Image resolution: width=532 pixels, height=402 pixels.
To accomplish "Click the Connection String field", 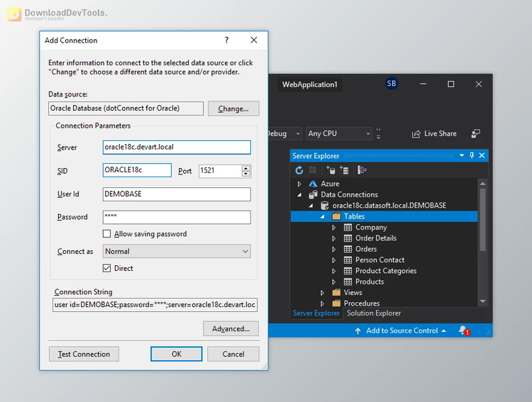I will pyautogui.click(x=155, y=305).
